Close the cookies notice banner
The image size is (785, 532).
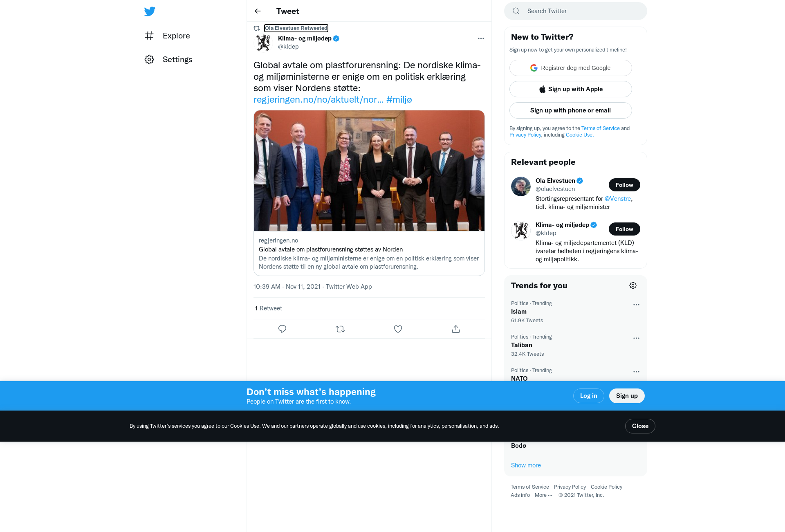[640, 426]
